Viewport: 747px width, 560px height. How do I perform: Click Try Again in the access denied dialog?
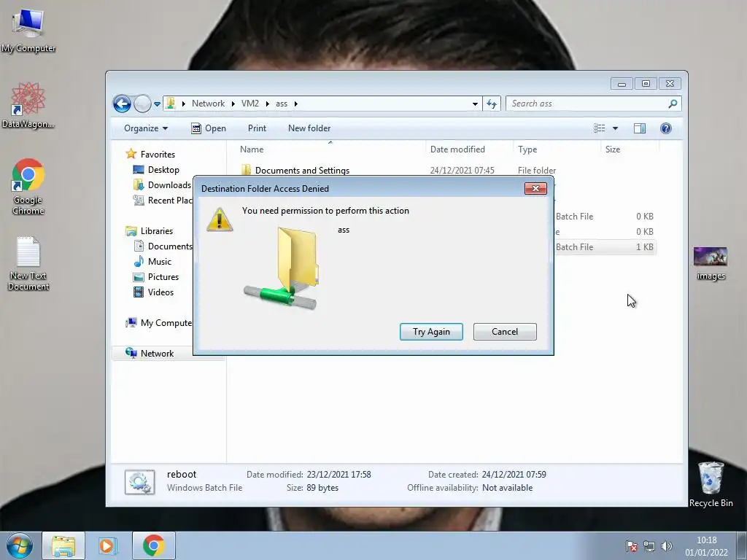tap(431, 332)
